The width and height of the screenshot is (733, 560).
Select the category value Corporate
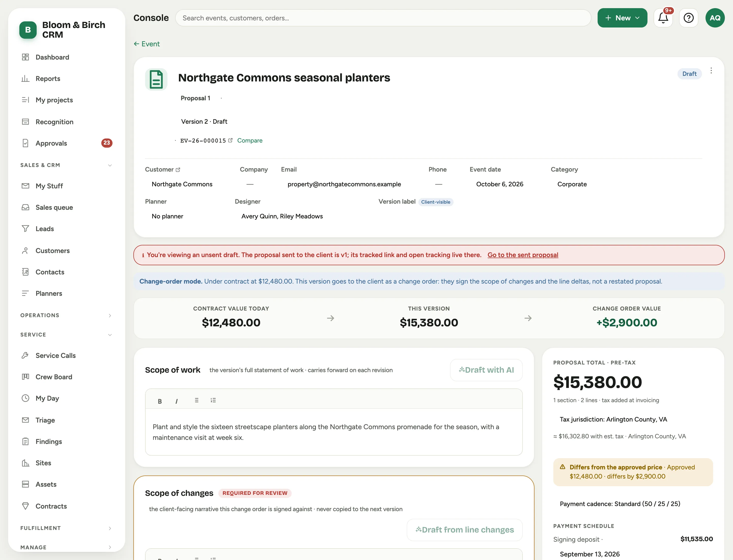(x=572, y=184)
